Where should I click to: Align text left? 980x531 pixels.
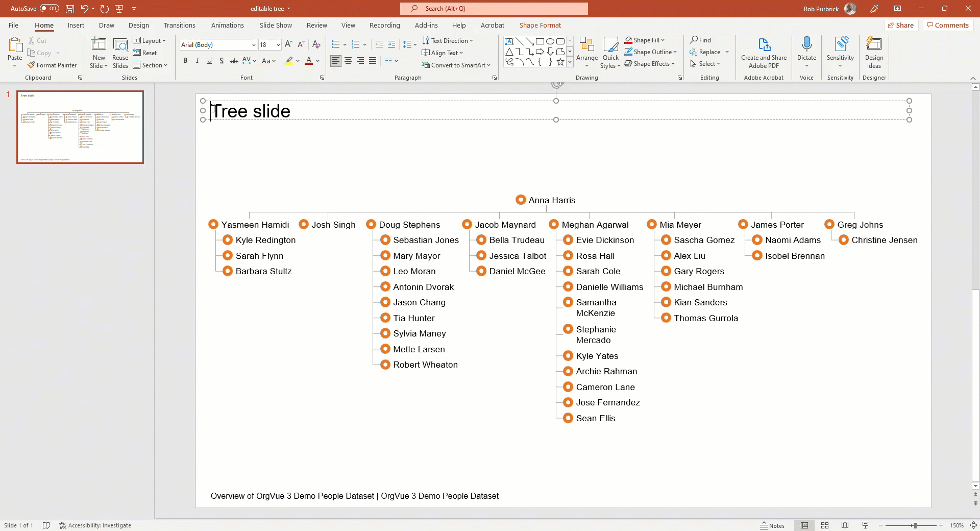(x=336, y=61)
